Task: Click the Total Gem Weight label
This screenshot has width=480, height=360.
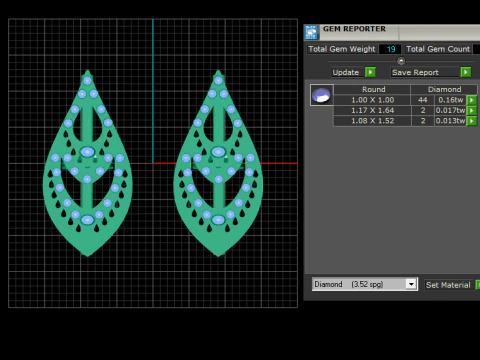Action: coord(342,49)
